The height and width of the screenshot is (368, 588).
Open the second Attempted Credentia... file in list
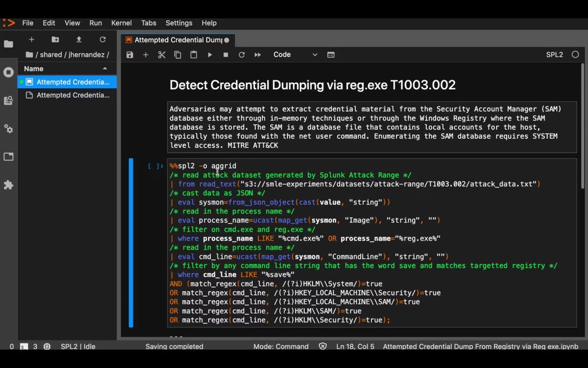pyautogui.click(x=73, y=95)
